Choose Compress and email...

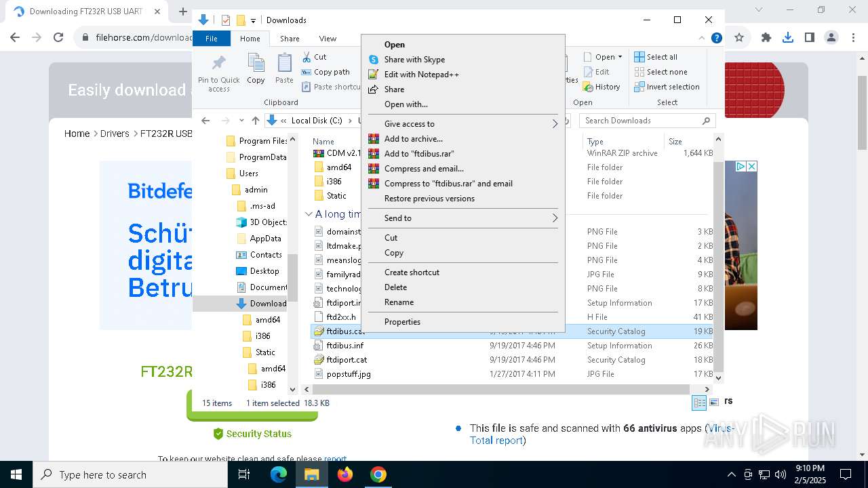(x=463, y=169)
